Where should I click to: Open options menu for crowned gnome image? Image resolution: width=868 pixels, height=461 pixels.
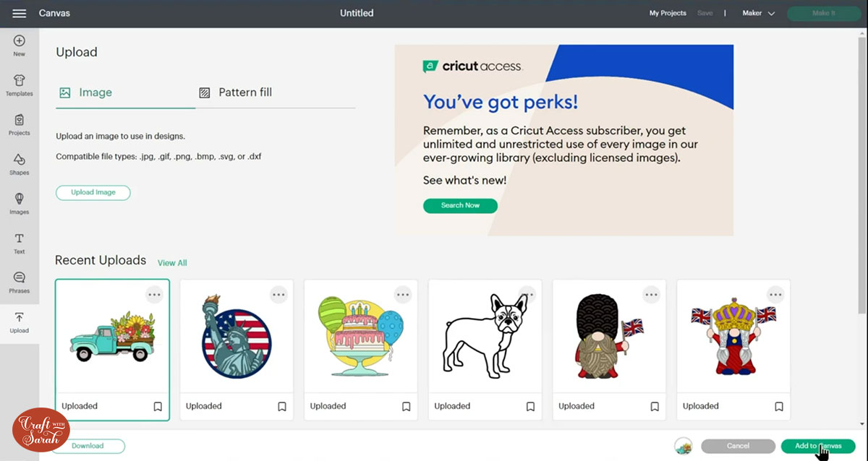[x=775, y=294]
